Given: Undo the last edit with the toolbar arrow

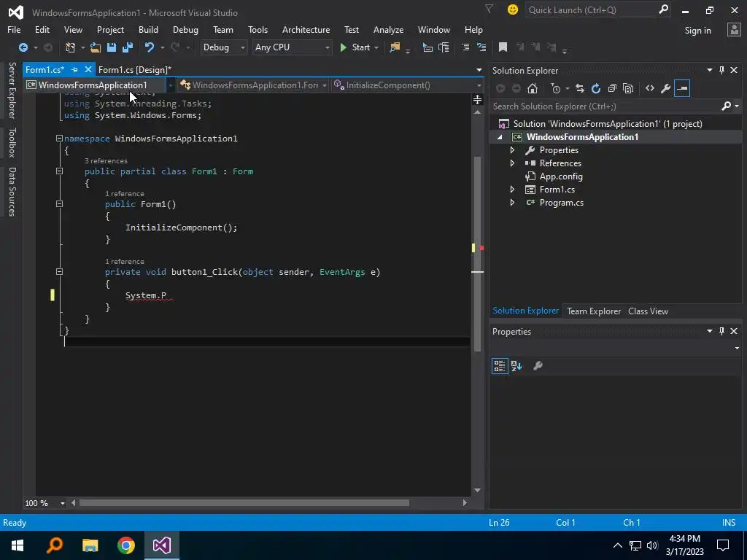Looking at the screenshot, I should point(150,47).
